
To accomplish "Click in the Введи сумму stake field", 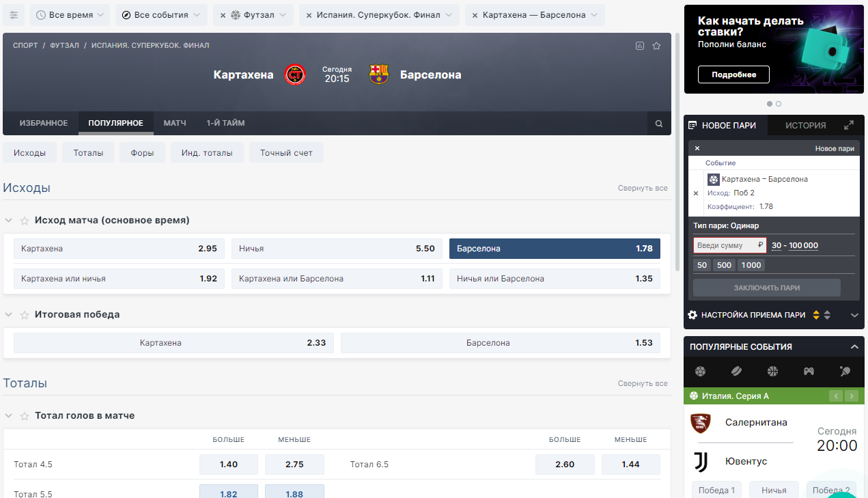I will (729, 245).
